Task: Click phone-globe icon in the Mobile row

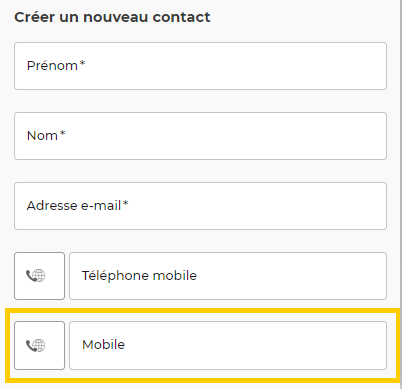Action: point(35,345)
